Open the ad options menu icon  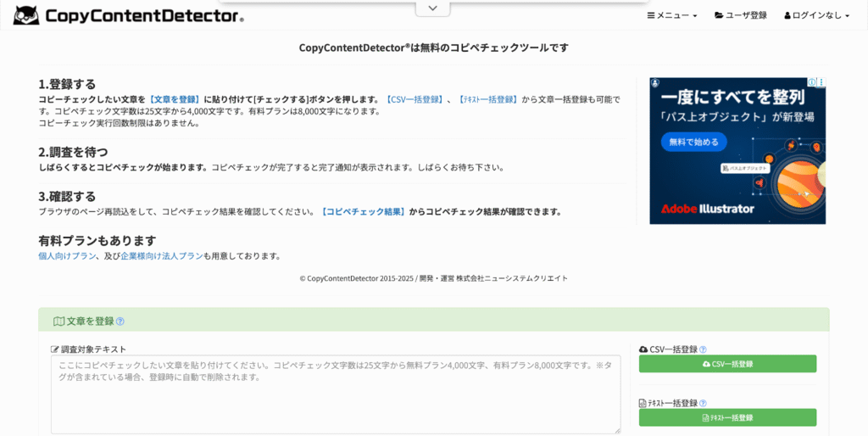(821, 82)
